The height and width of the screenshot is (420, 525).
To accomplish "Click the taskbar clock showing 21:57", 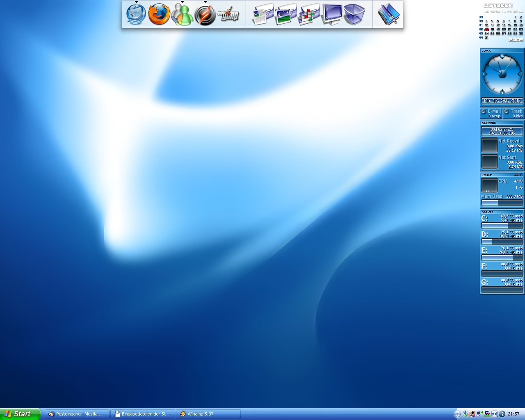I will point(514,414).
